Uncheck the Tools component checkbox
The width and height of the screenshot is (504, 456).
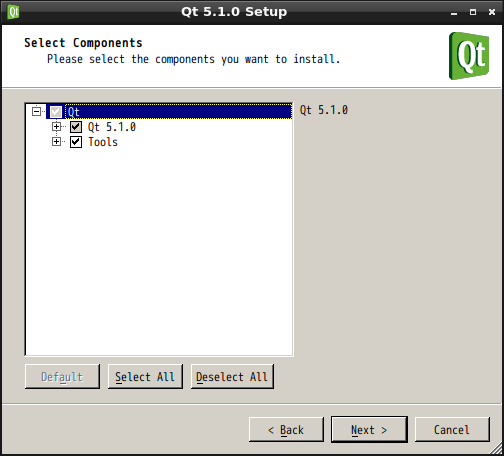(x=76, y=142)
